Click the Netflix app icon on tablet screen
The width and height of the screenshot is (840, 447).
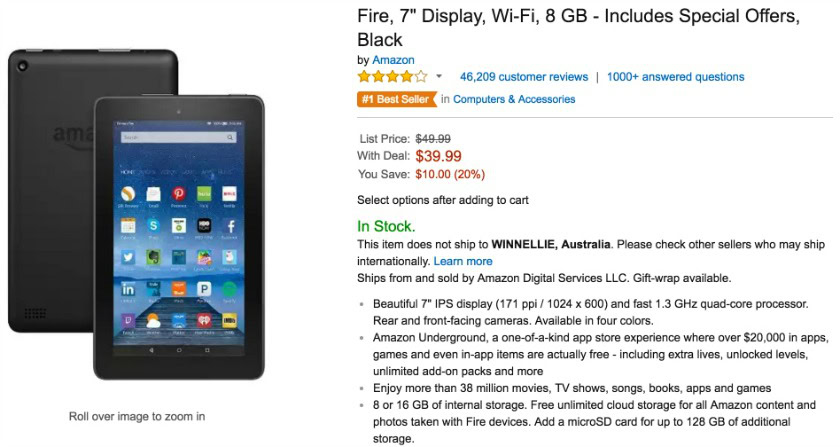pos(230,194)
